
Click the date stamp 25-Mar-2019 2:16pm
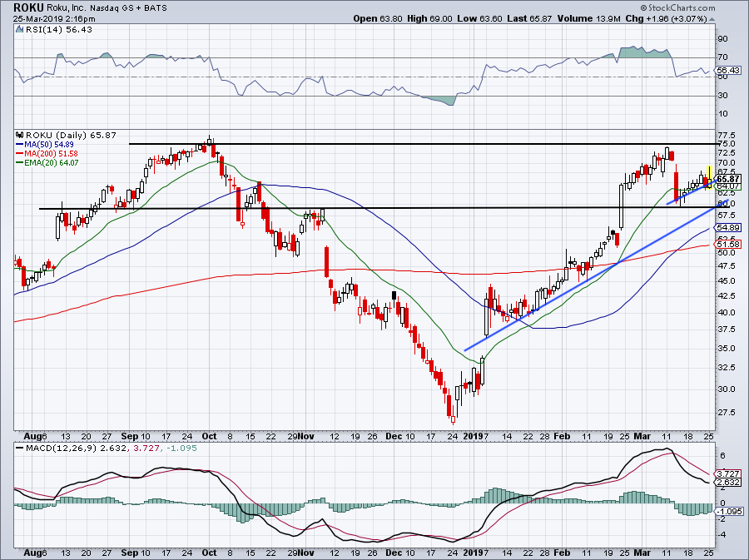click(54, 19)
